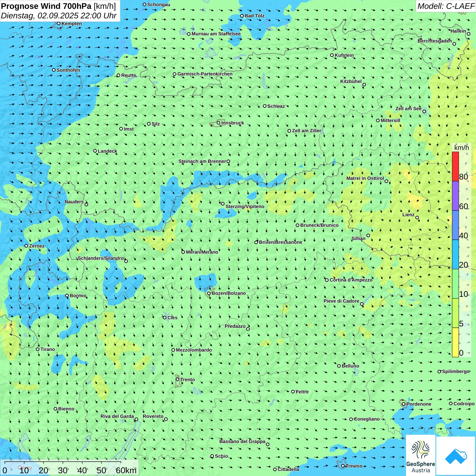Click the light blue 20 km/h legend color
This screenshot has width=476, height=476.
(x=455, y=254)
